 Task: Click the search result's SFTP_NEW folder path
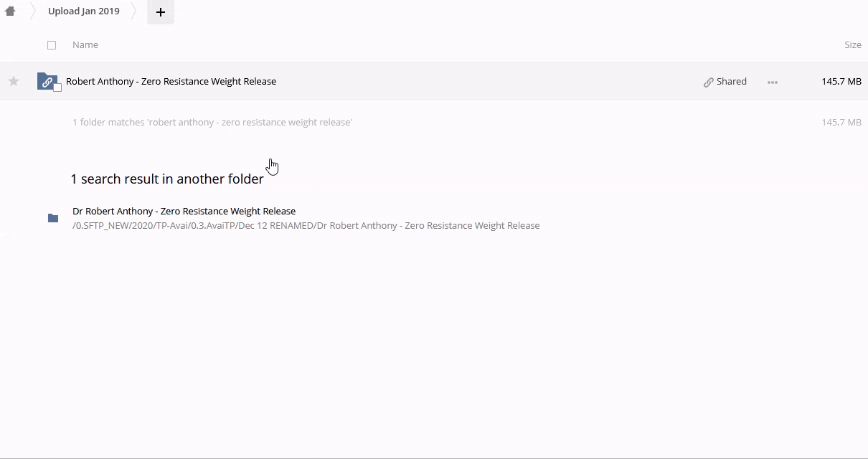pos(306,226)
